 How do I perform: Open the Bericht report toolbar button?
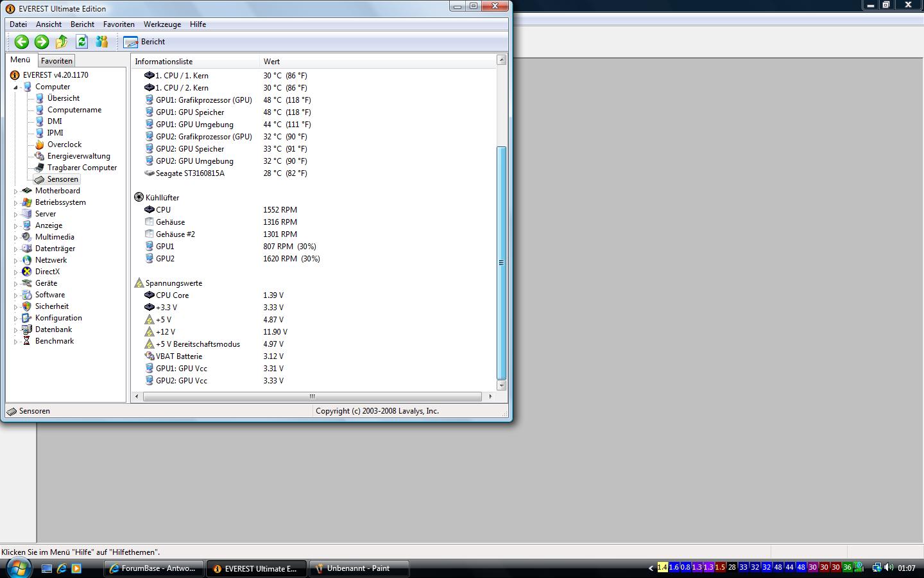(x=144, y=42)
